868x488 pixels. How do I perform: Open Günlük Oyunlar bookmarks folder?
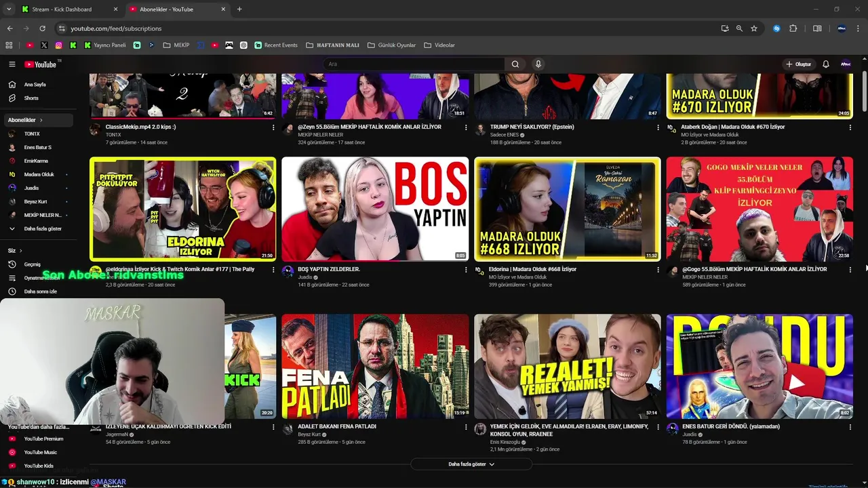click(x=391, y=45)
